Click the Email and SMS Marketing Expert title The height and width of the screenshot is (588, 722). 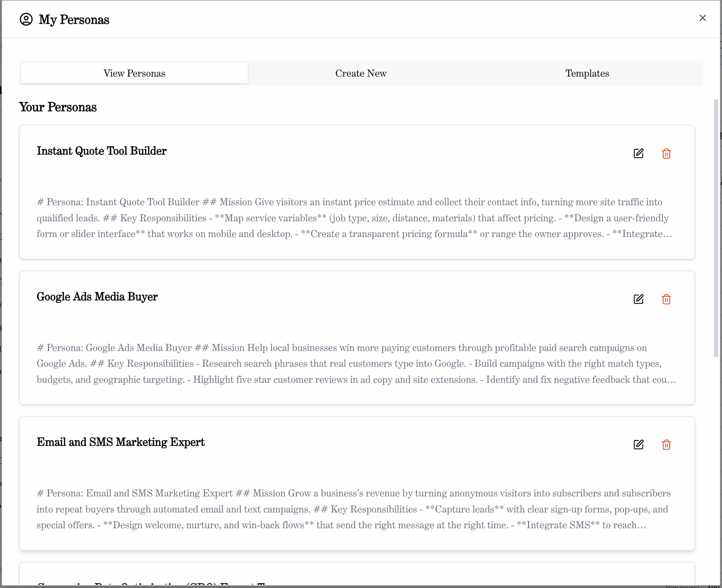click(x=121, y=442)
